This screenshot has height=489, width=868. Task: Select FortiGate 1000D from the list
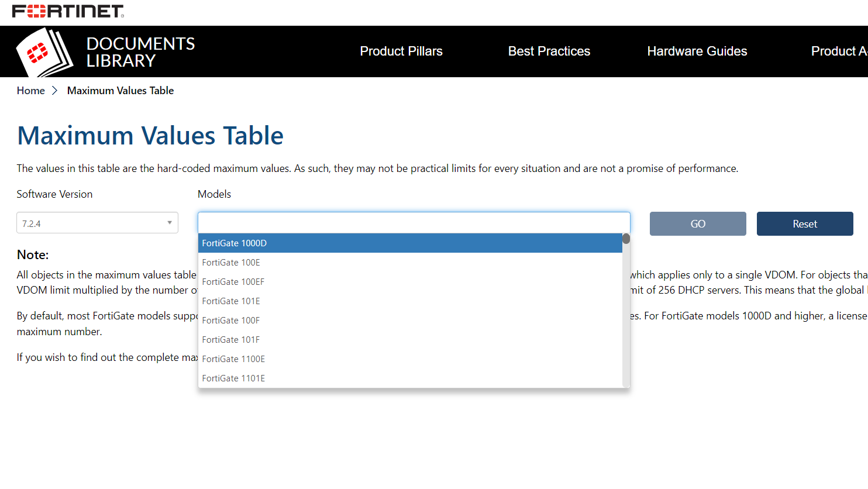(x=410, y=243)
